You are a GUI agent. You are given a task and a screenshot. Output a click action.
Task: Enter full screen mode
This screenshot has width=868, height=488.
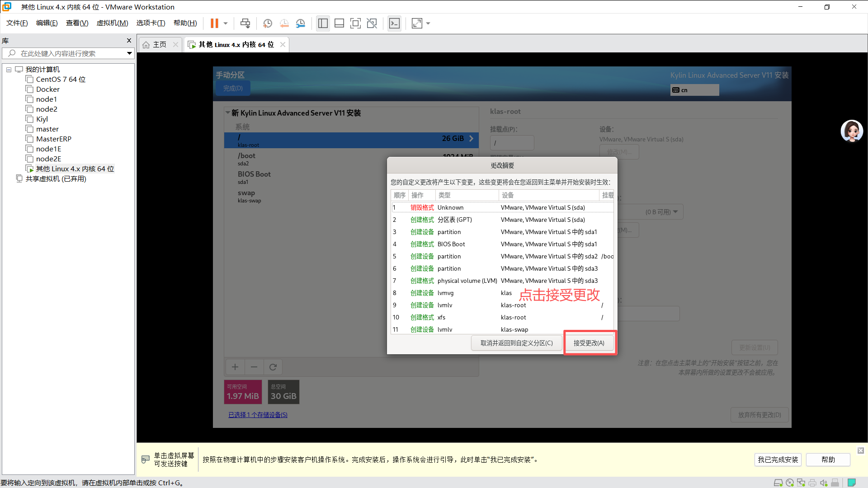click(356, 23)
